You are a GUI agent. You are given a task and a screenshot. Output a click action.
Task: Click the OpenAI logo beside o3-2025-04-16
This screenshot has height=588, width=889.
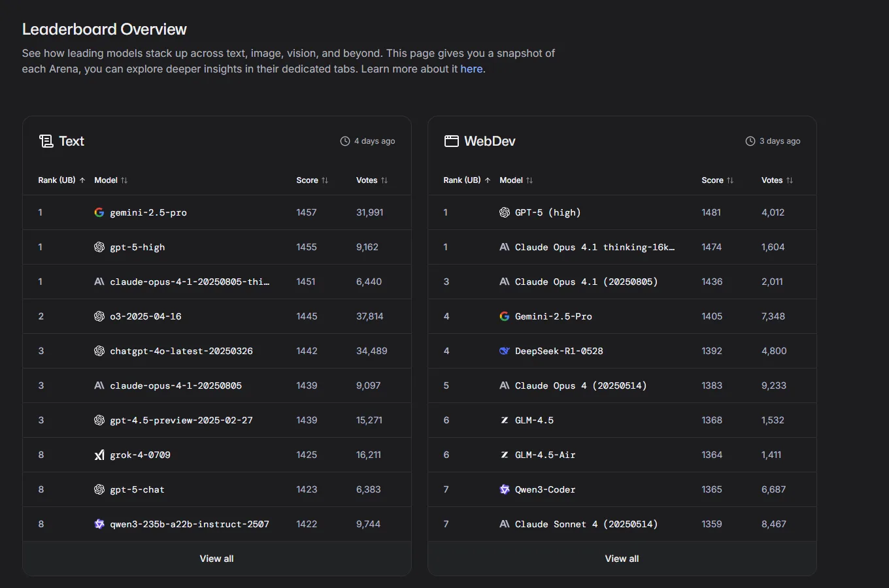[99, 316]
